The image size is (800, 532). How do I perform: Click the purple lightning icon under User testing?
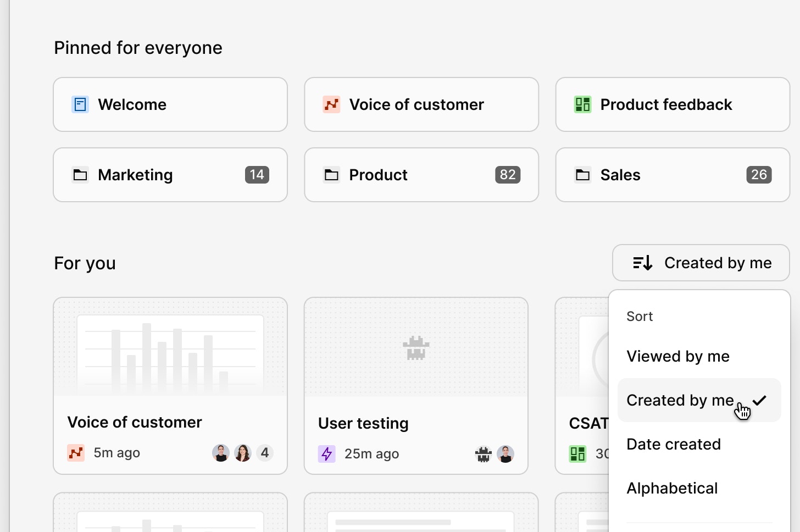(327, 454)
